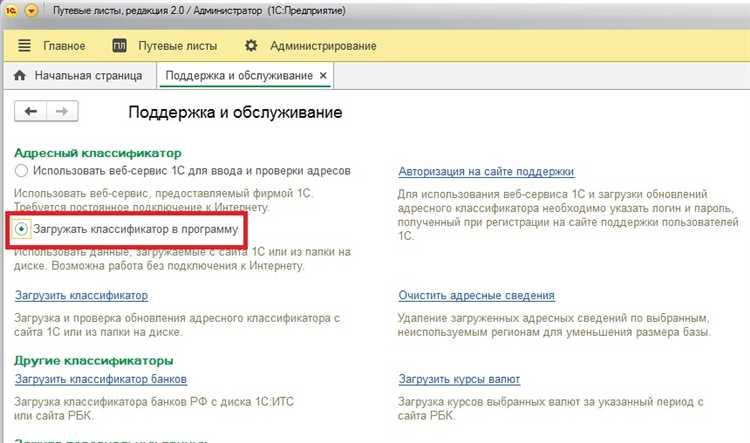Open the Главное section
This screenshot has height=443, width=750.
coord(64,46)
